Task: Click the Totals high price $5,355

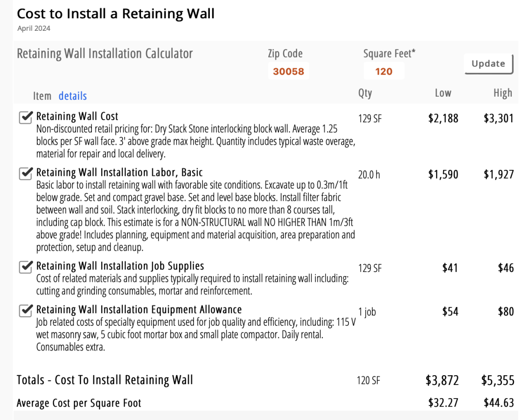Action: pos(498,380)
